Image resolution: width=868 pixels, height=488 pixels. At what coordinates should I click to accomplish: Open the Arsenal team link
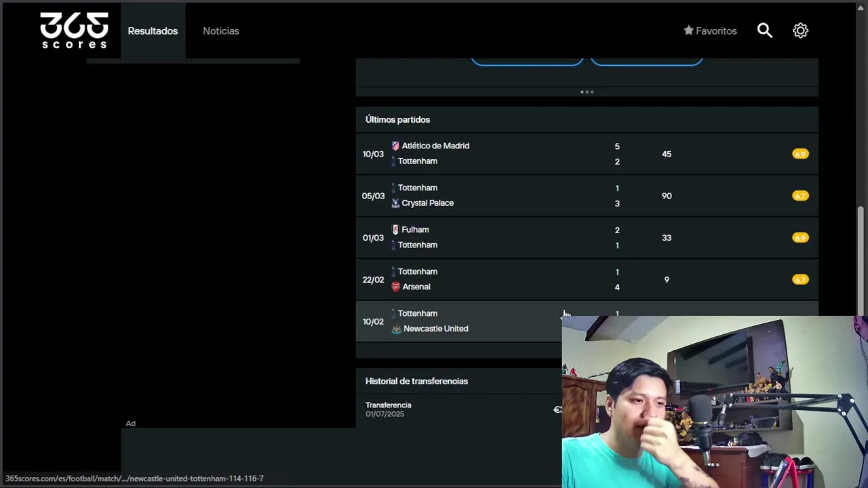click(416, 287)
